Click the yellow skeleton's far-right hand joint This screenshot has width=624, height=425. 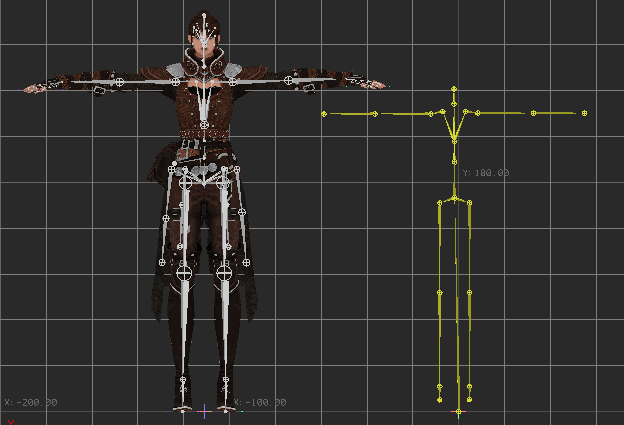(584, 113)
